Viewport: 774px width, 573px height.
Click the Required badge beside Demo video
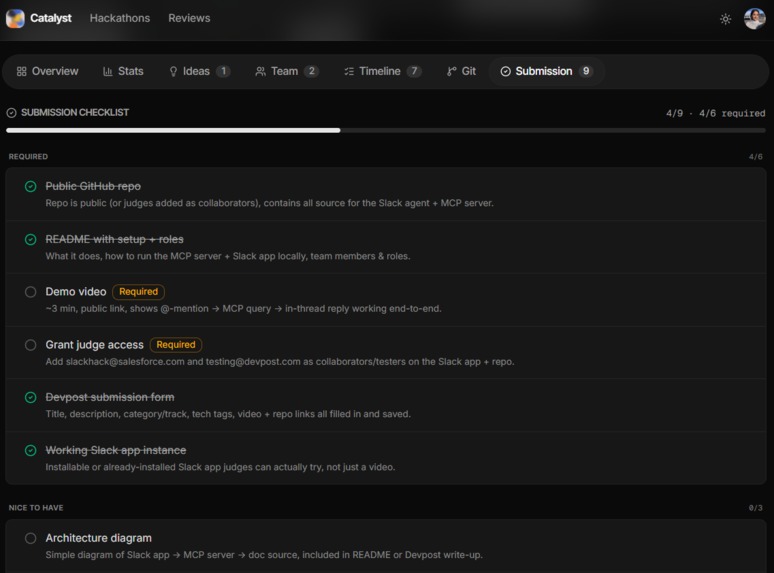139,292
